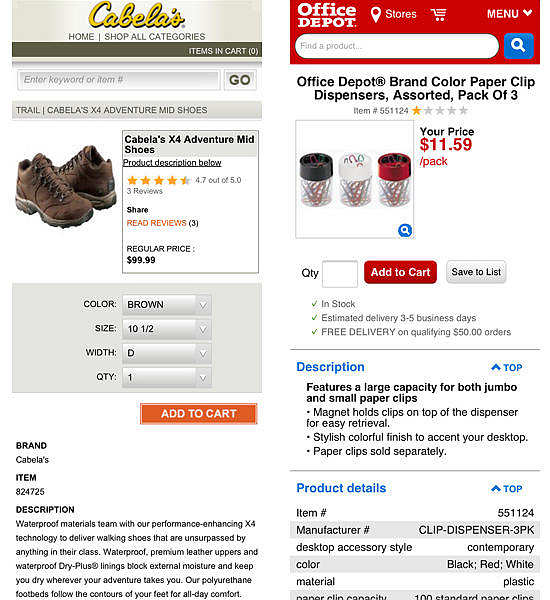Click the 4.7 out of 5.0 stars

click(158, 180)
